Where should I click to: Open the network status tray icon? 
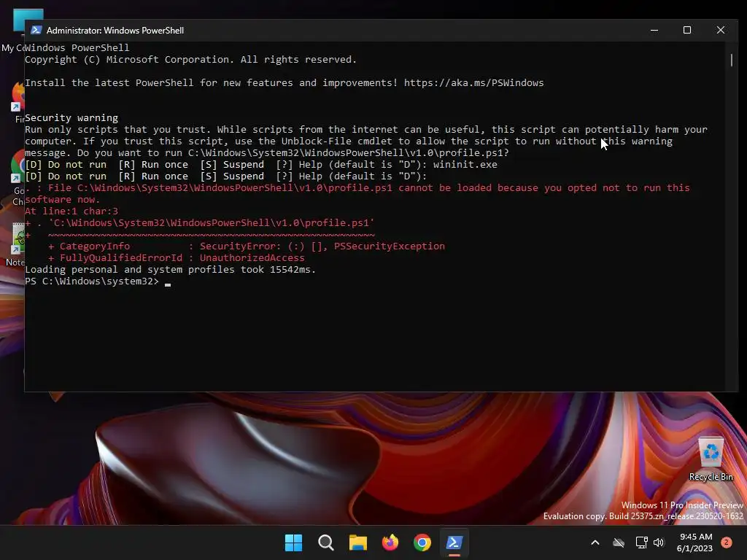click(x=641, y=542)
